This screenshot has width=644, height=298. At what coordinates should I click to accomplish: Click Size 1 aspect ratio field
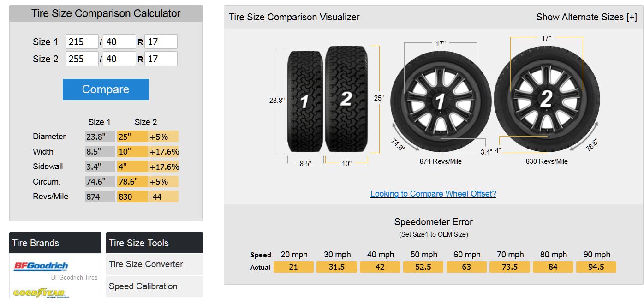tap(119, 42)
